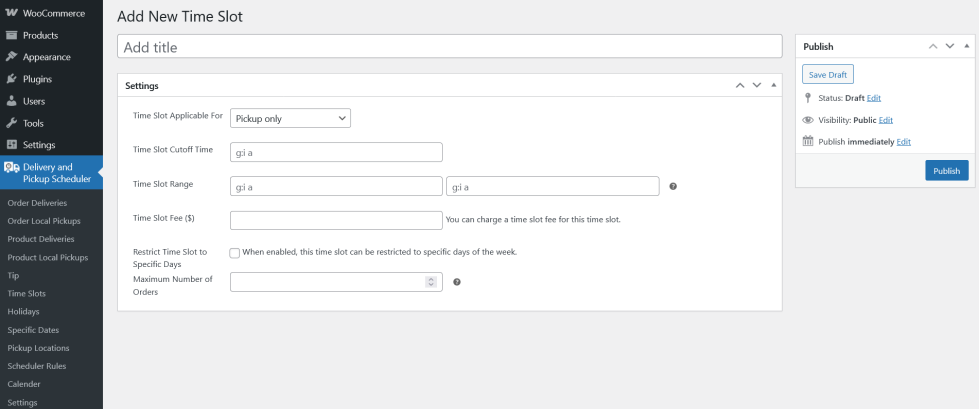Click the Tools wrench icon
The width and height of the screenshot is (979, 409).
(x=11, y=123)
